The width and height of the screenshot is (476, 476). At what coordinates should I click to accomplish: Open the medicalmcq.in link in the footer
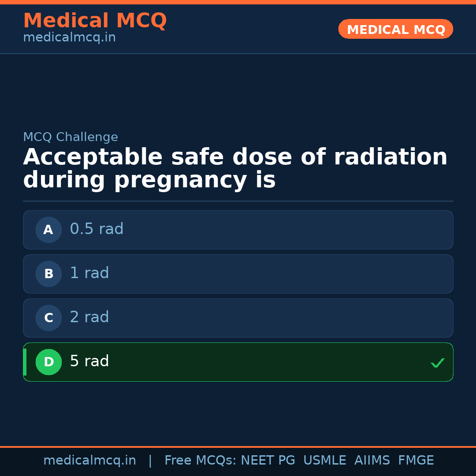click(x=89, y=461)
